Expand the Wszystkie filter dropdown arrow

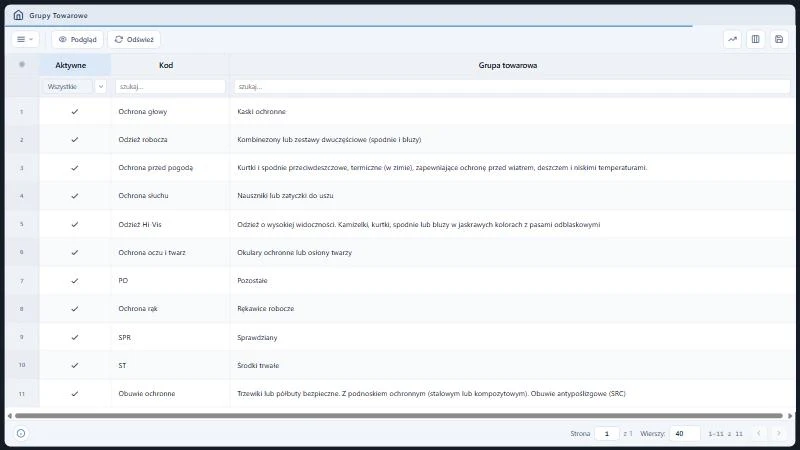(x=101, y=87)
